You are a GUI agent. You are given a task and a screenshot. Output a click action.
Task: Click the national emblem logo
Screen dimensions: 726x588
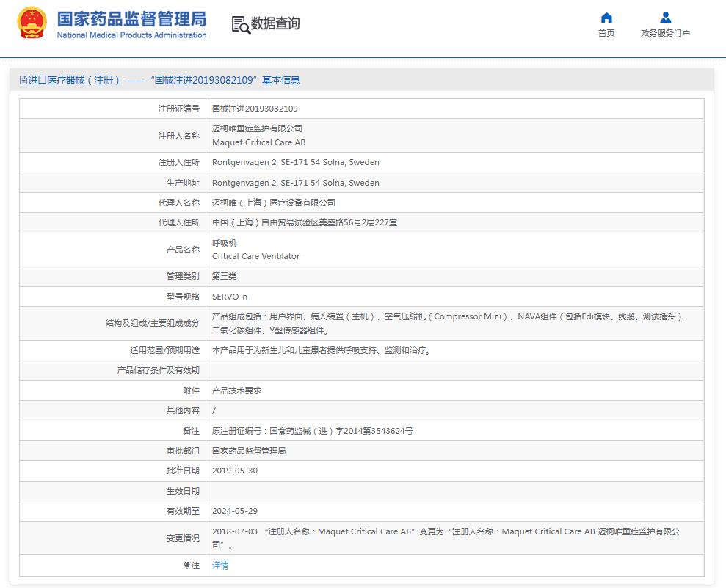click(x=32, y=23)
